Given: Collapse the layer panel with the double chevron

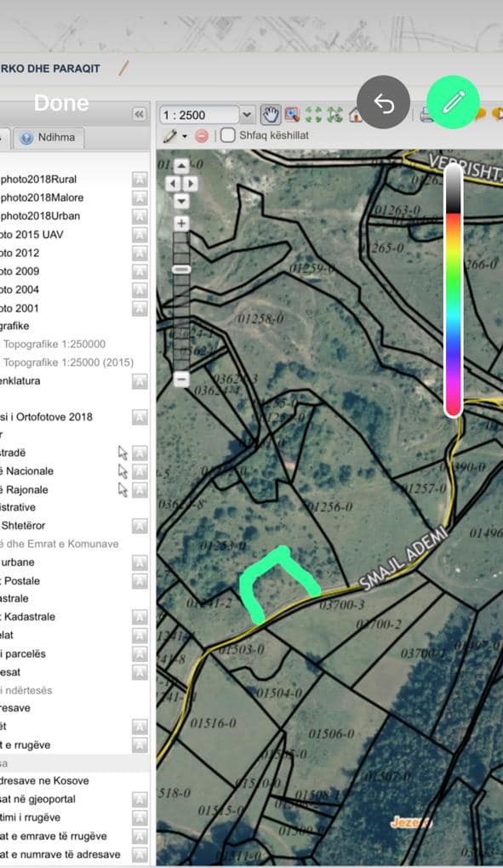Looking at the screenshot, I should click(139, 114).
